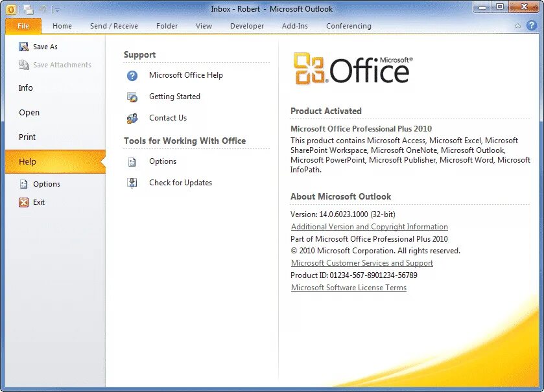
Task: Click the 'Inbox - Robert - Microsoft Outlook' window title
Action: (272, 9)
